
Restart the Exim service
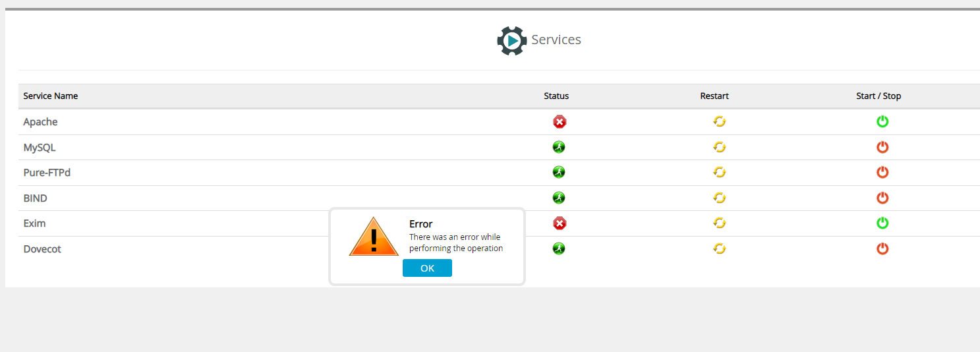[720, 223]
